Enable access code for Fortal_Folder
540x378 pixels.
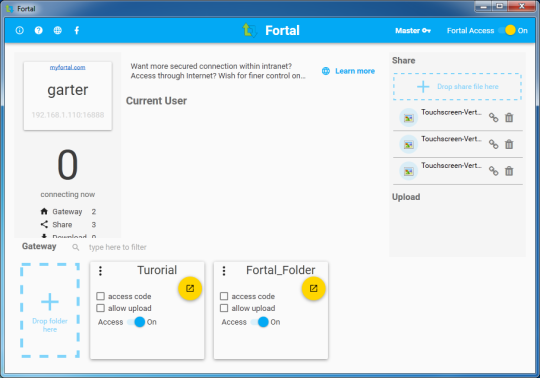[x=224, y=296]
